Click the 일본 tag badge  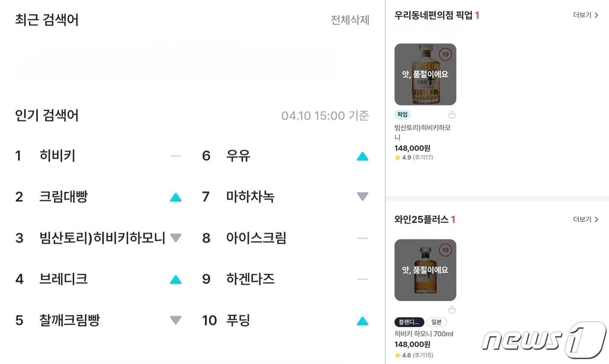(436, 322)
